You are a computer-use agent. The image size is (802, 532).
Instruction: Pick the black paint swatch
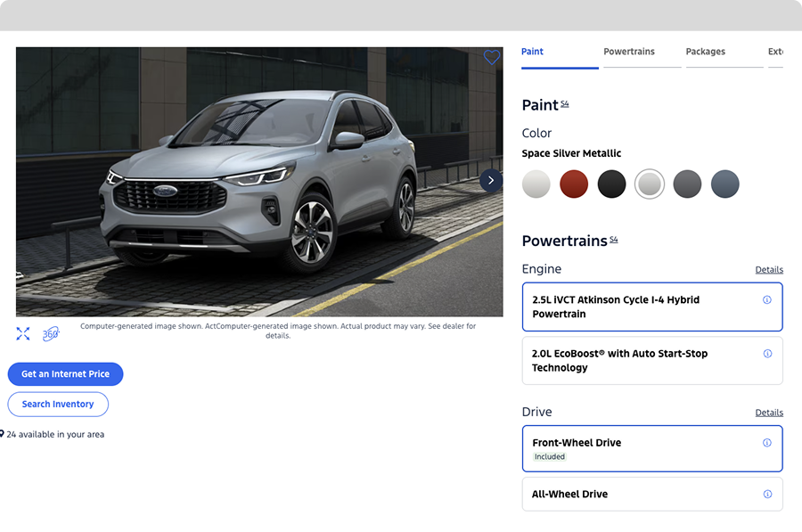click(611, 184)
